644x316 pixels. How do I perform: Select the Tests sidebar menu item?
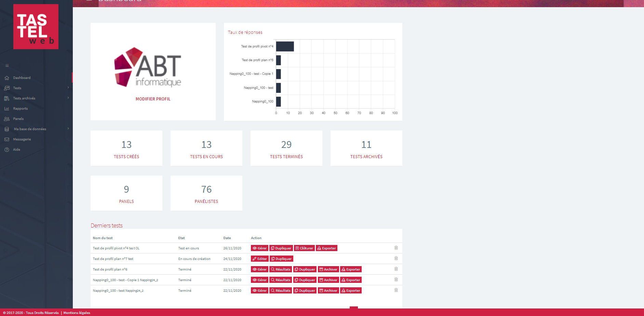[x=17, y=88]
